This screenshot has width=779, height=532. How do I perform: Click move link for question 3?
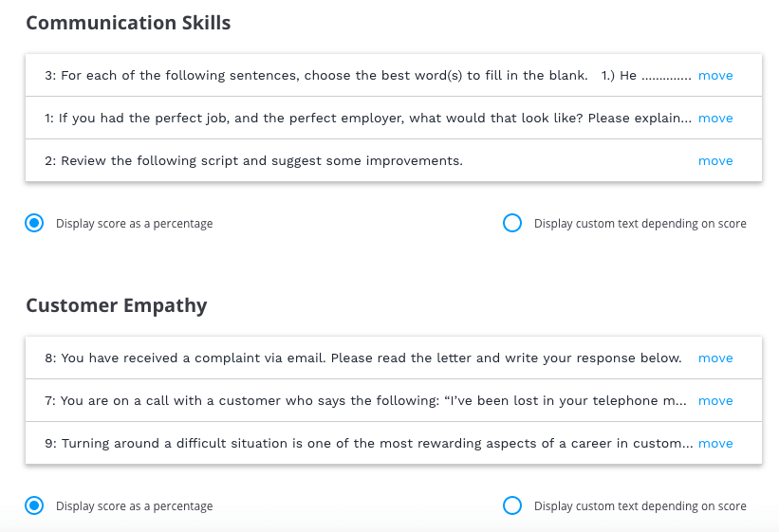pyautogui.click(x=715, y=76)
